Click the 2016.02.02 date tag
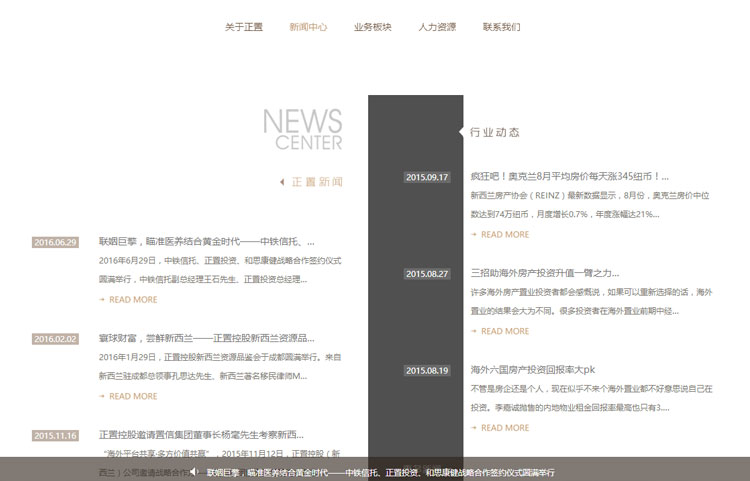Image resolution: width=750 pixels, height=481 pixels. point(55,339)
